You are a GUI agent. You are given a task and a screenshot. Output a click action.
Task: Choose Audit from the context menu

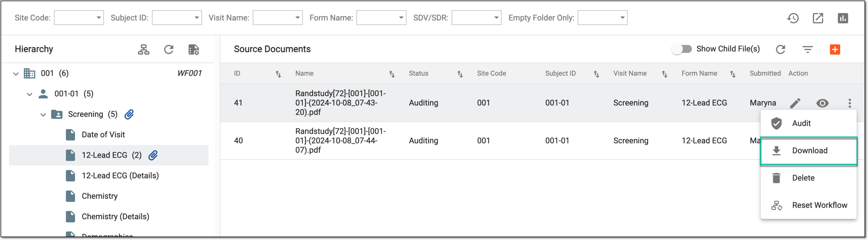coord(808,123)
